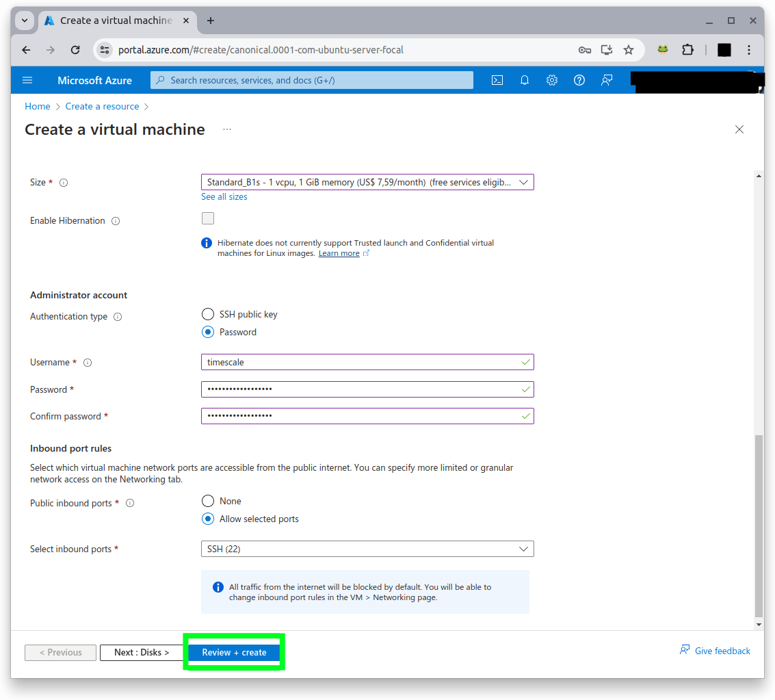Open a new browser tab
This screenshot has height=700, width=775.
click(x=210, y=21)
